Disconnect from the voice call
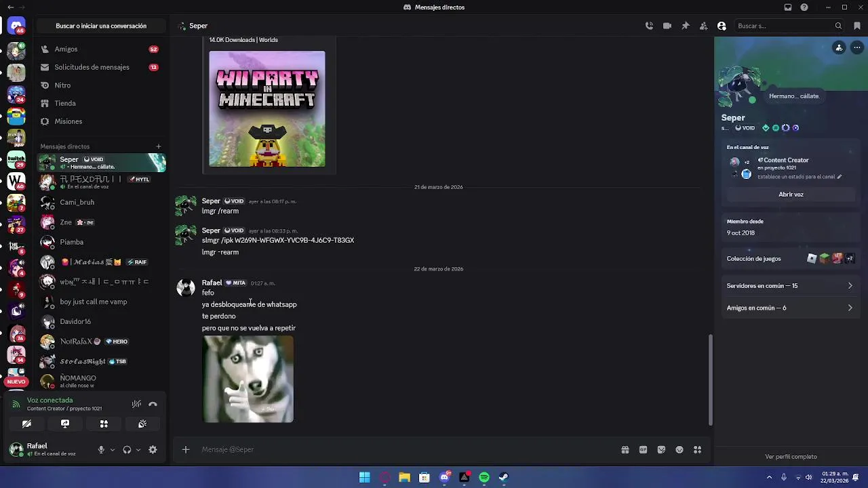 coord(153,404)
